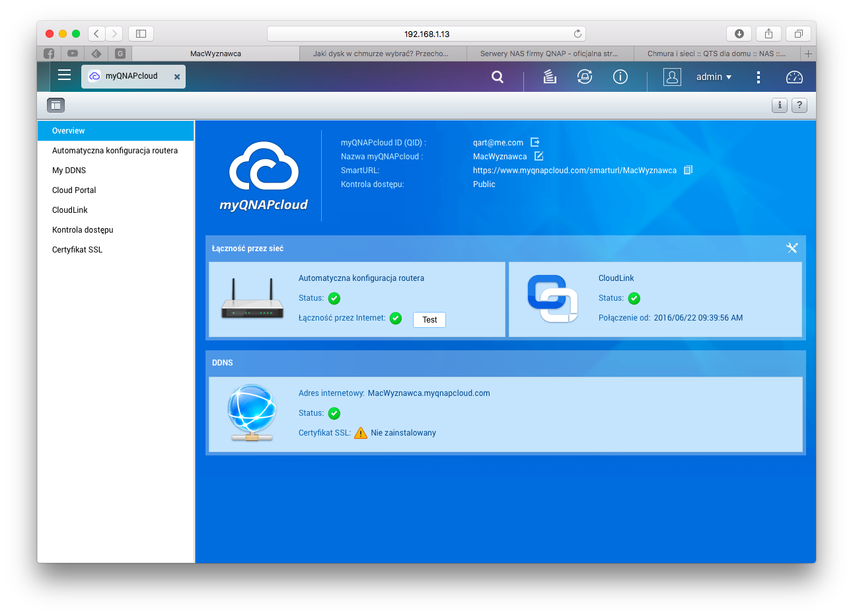Close the myQNAPcloud app tab
This screenshot has width=853, height=616.
click(177, 77)
